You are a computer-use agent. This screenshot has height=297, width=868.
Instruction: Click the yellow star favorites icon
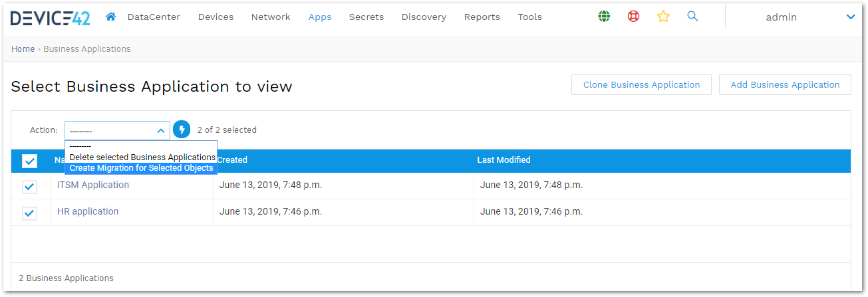(x=663, y=17)
